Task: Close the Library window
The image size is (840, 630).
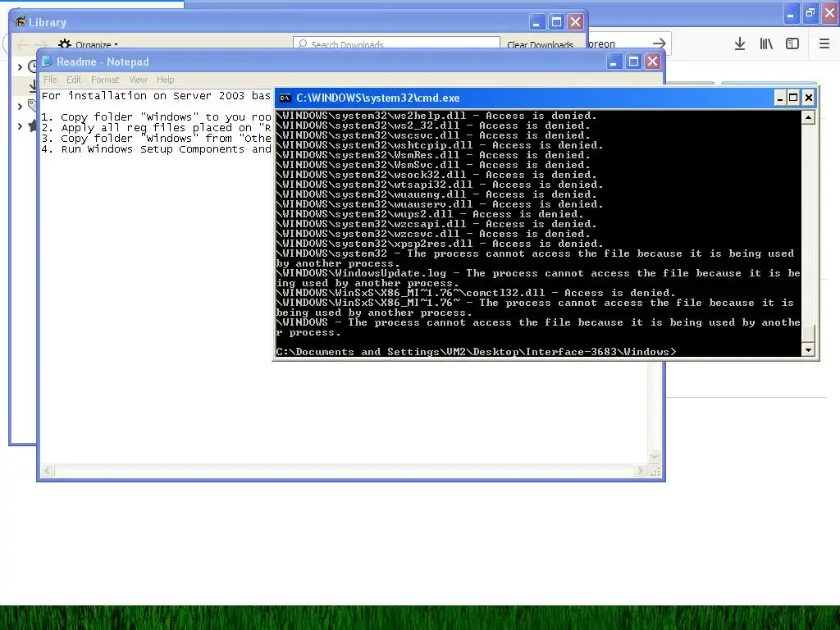Action: pyautogui.click(x=575, y=22)
